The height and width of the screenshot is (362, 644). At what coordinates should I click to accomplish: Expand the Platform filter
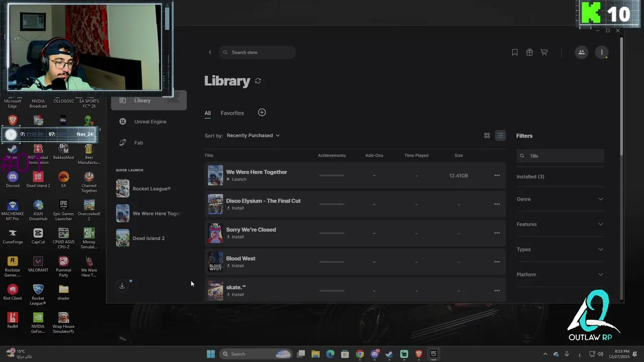click(560, 275)
